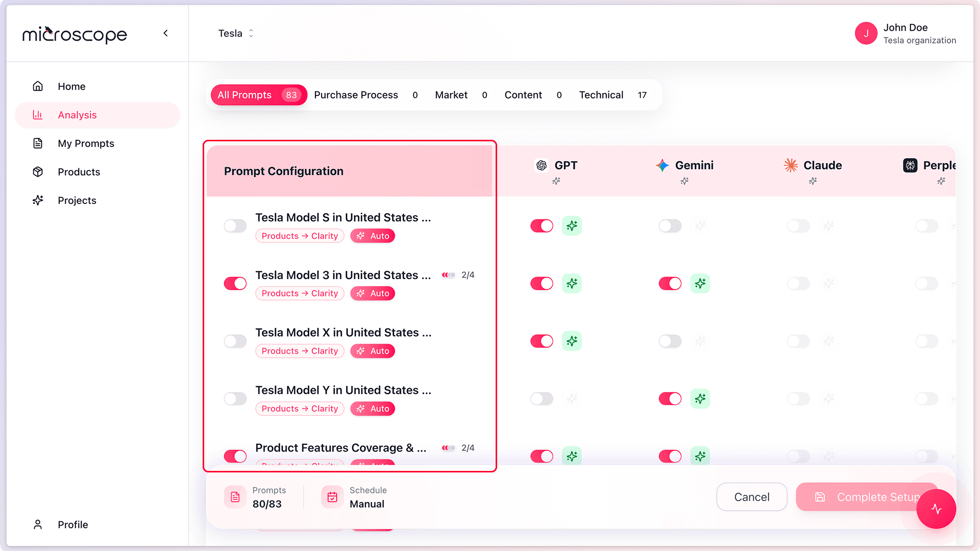
Task: Enable Claude for Tesla Model X prompt
Action: pyautogui.click(x=798, y=341)
